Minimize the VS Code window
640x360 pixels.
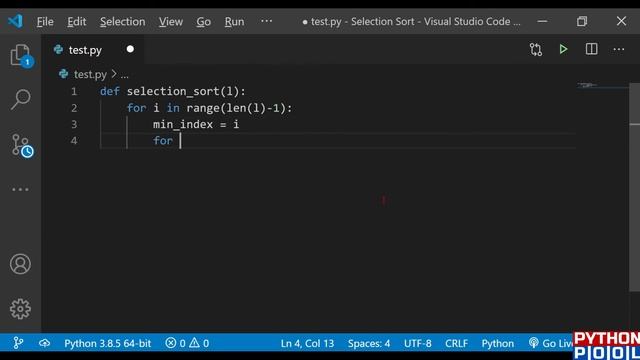(542, 21)
